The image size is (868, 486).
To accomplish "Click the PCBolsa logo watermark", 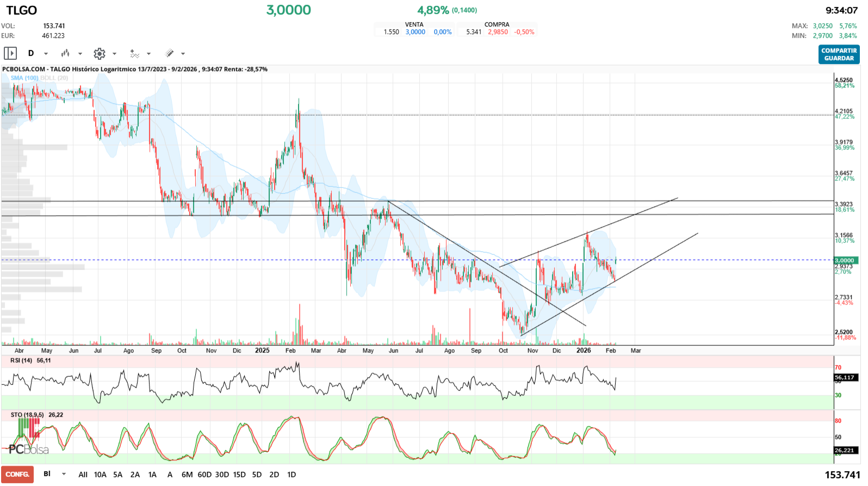I will [x=28, y=449].
